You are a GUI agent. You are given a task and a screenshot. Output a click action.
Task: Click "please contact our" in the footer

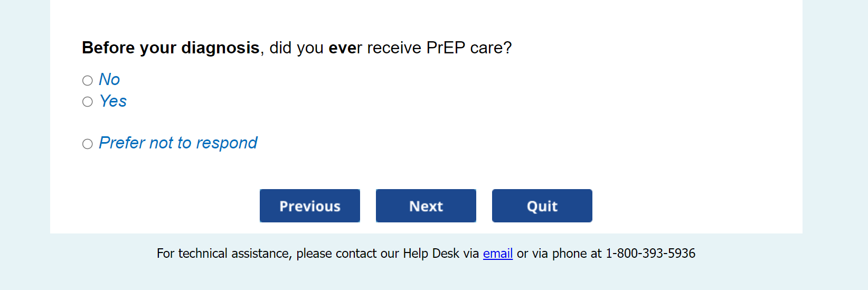click(x=347, y=254)
